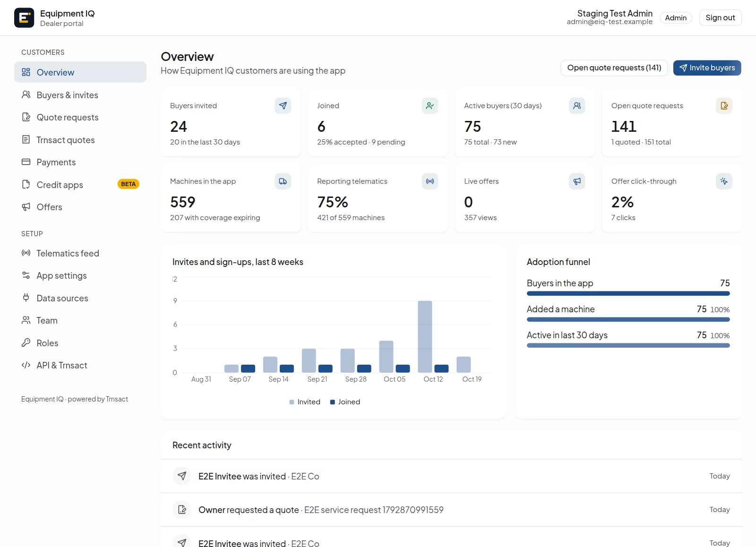This screenshot has height=547, width=756.
Task: Click the cursor-click icon in Offer click-through card
Action: coord(724,181)
